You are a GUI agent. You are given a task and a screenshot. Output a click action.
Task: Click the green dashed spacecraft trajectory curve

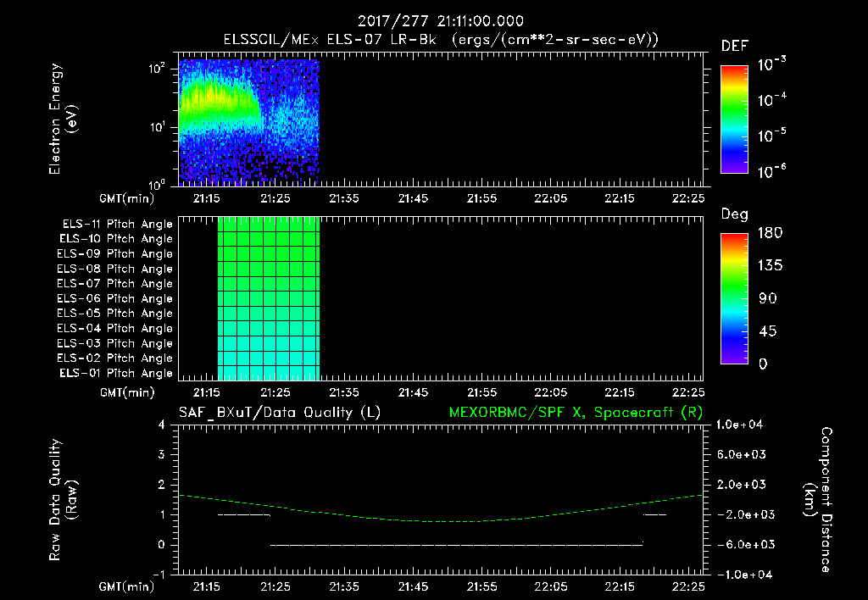[440, 521]
